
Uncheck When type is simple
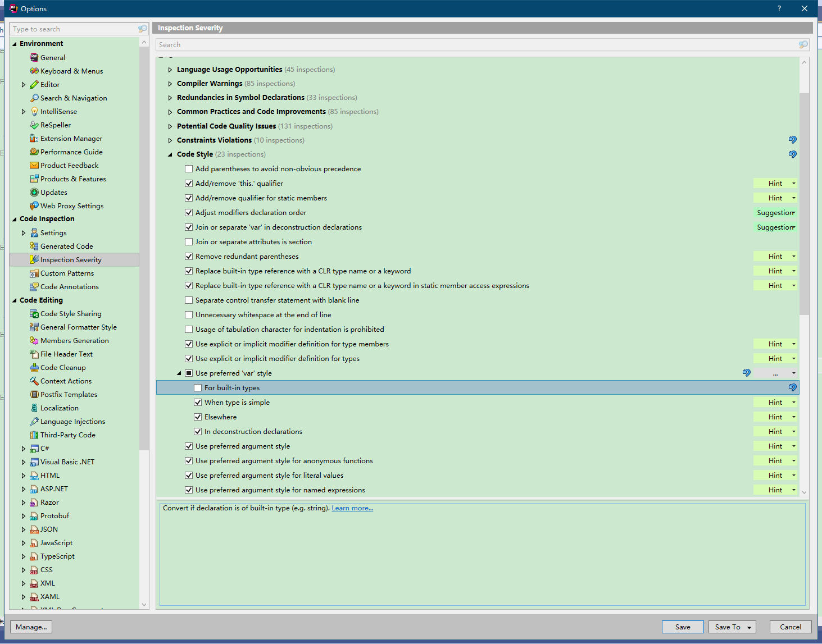[198, 402]
